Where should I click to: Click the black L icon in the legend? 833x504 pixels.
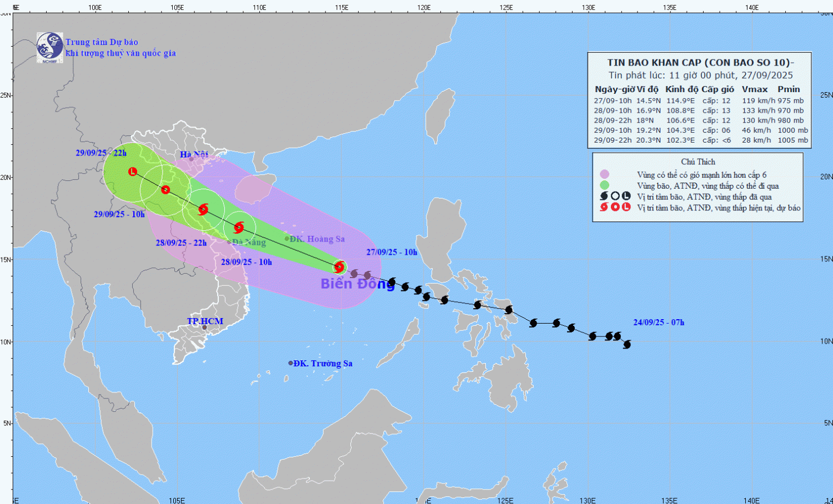pyautogui.click(x=626, y=196)
